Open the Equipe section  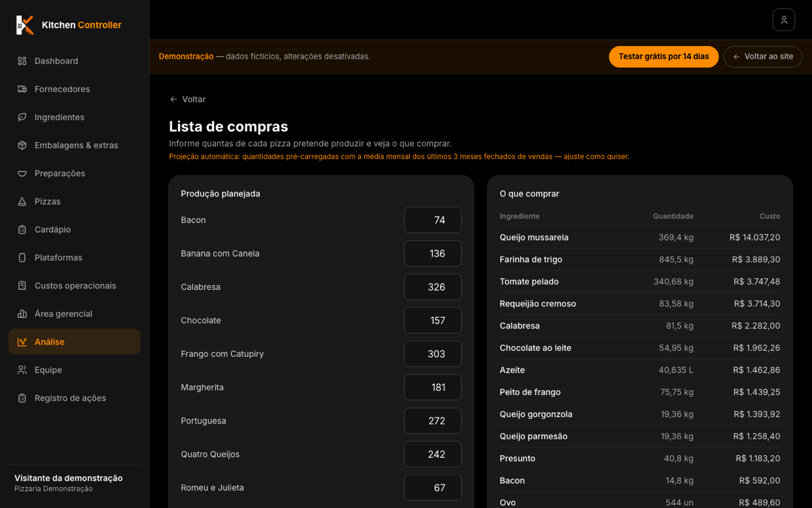tap(74, 370)
